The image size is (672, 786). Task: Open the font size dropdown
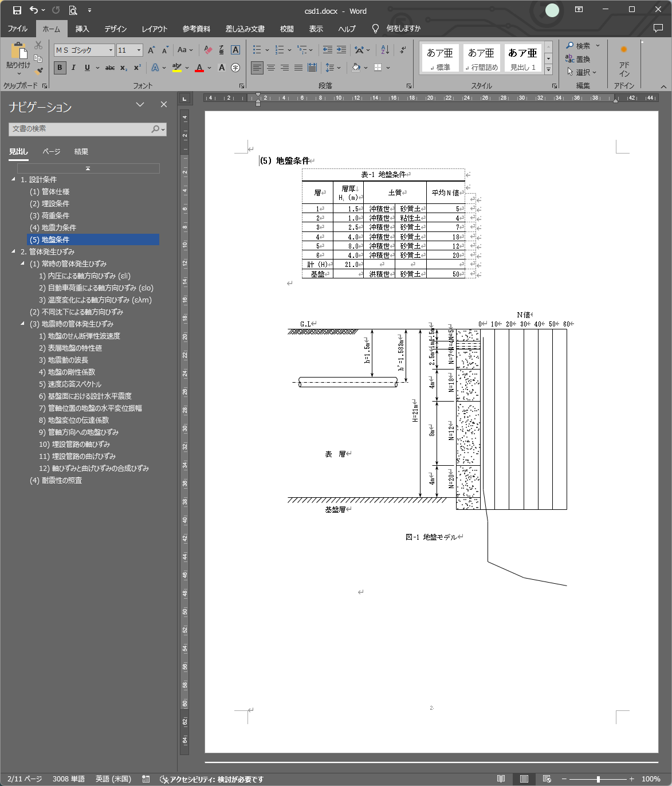139,50
